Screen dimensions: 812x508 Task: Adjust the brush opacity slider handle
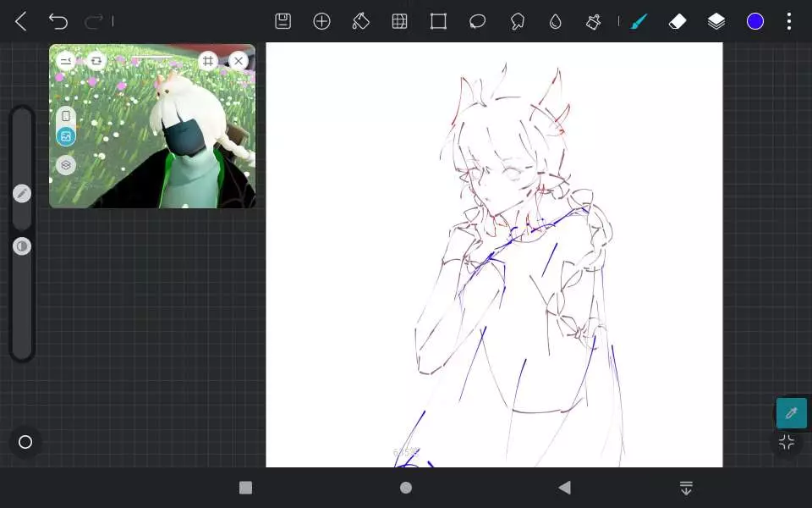[x=22, y=246]
